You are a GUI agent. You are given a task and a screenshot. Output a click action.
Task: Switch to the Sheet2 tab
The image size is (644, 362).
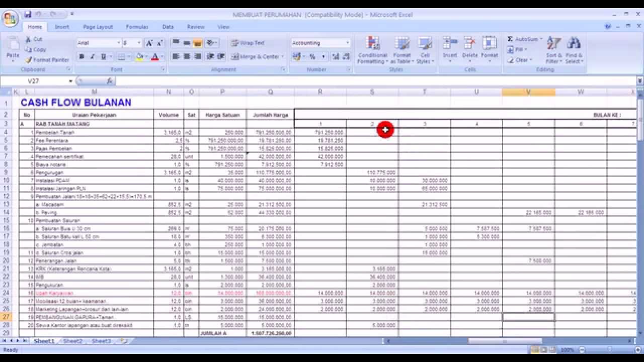72,341
